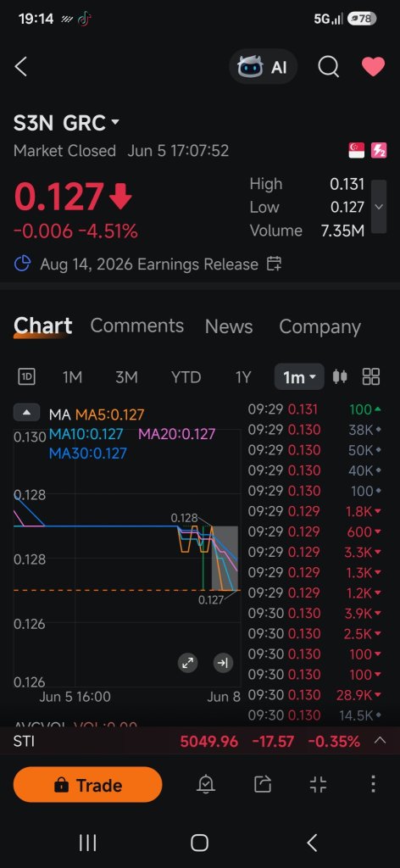The image size is (400, 868).
Task: Expand chart to fullscreen icon
Action: [x=188, y=663]
